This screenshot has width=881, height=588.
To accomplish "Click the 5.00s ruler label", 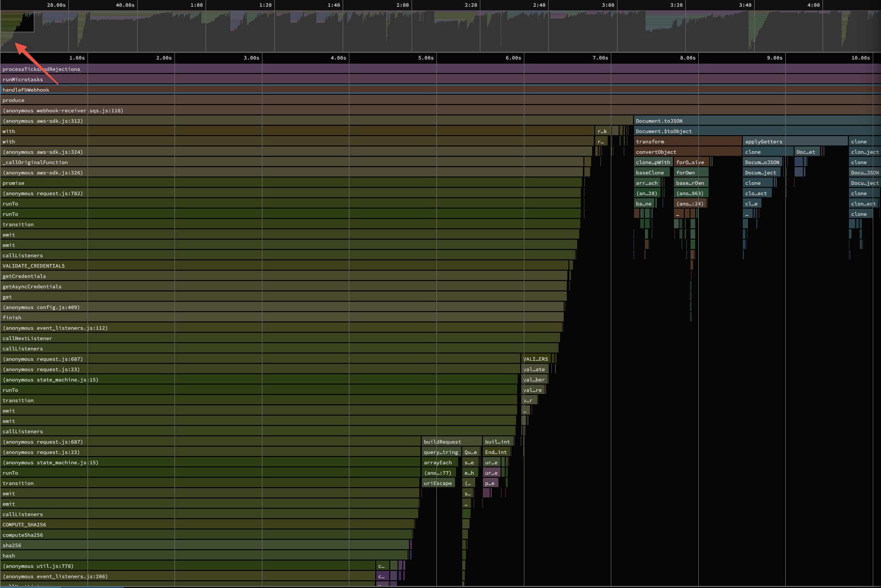I will coord(424,58).
